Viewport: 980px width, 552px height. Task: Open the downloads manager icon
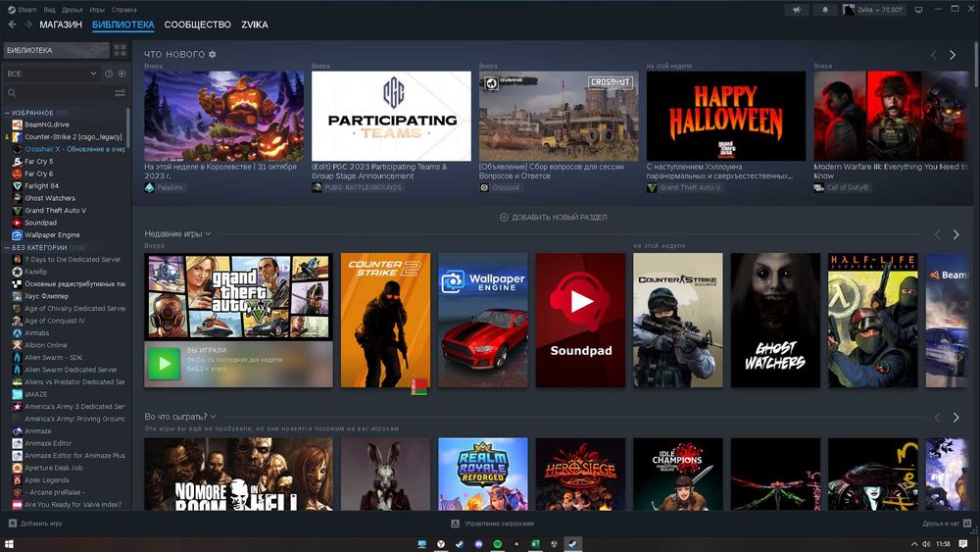455,524
